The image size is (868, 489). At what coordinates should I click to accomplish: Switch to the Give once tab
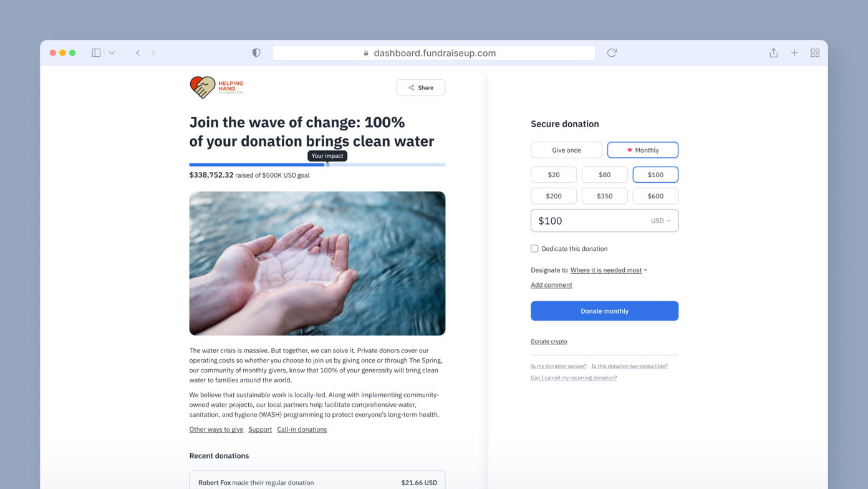(566, 150)
